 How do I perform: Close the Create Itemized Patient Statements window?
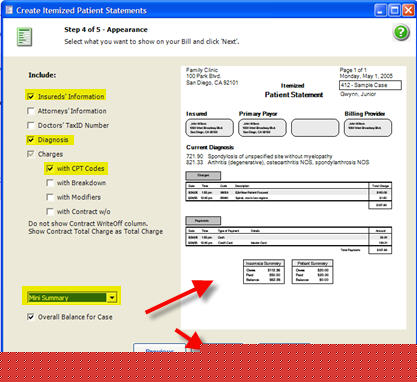click(x=409, y=10)
